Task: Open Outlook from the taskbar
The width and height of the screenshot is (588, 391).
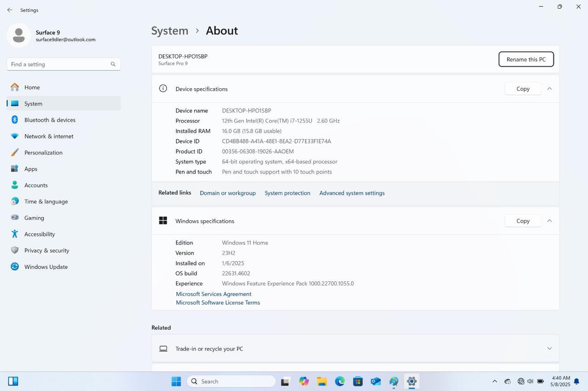Action: 376,381
